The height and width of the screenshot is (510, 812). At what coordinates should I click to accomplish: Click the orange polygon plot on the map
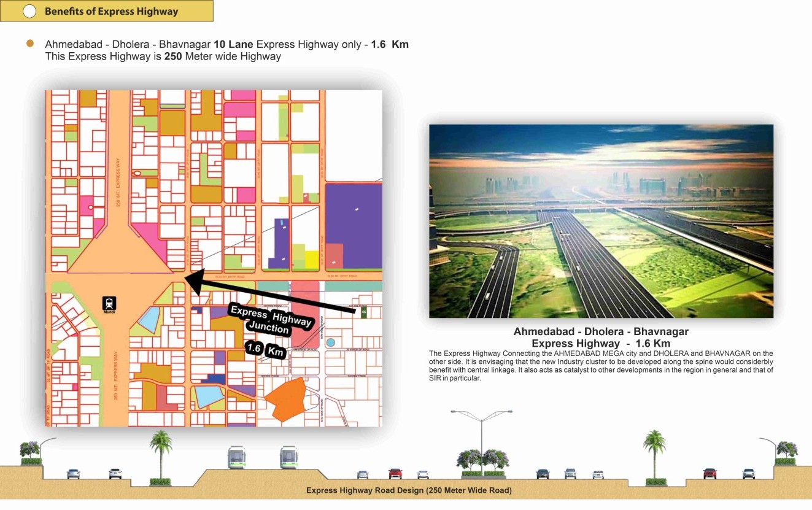[x=285, y=399]
